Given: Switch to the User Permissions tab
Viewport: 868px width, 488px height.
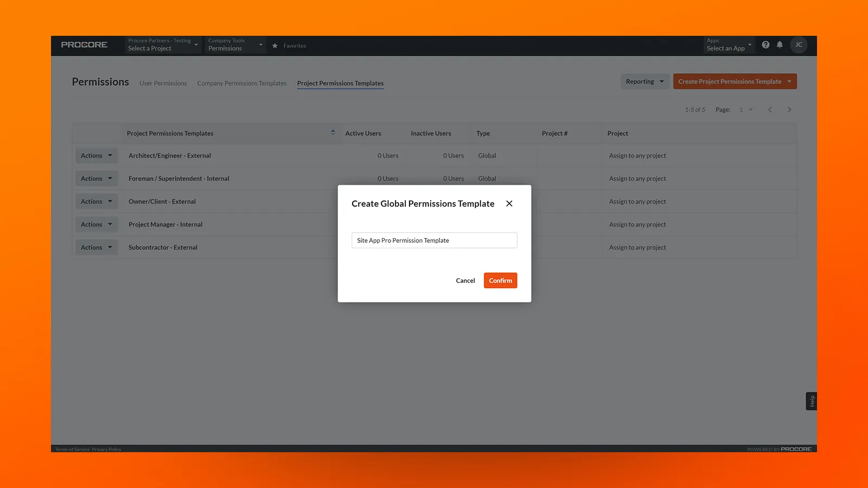Looking at the screenshot, I should coord(163,83).
